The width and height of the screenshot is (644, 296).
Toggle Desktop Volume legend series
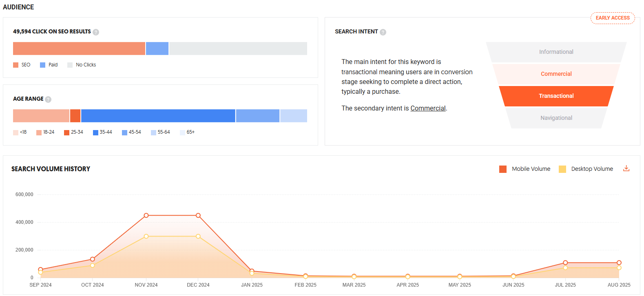pos(586,169)
